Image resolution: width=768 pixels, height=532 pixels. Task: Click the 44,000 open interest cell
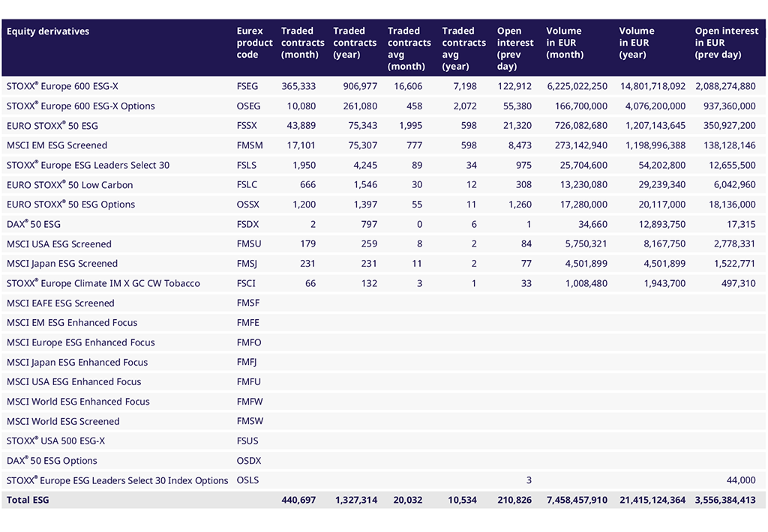[x=741, y=480]
